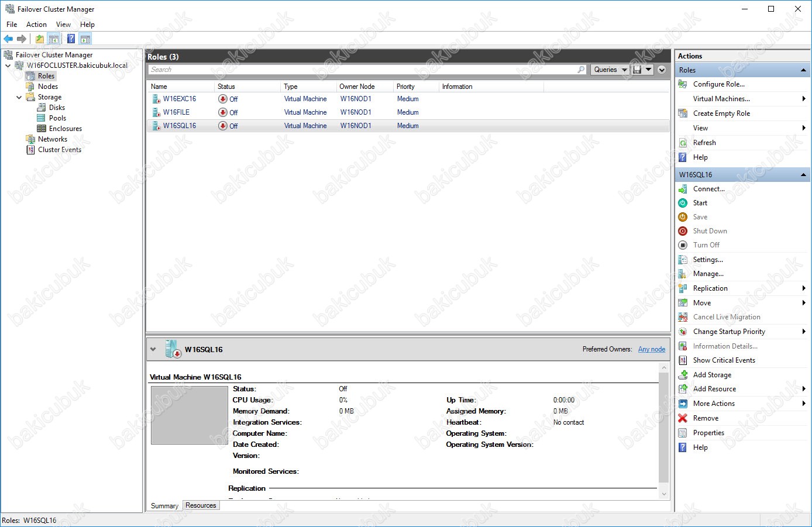This screenshot has width=812, height=527.
Task: Click the magnifier icon in the search box
Action: click(x=581, y=70)
